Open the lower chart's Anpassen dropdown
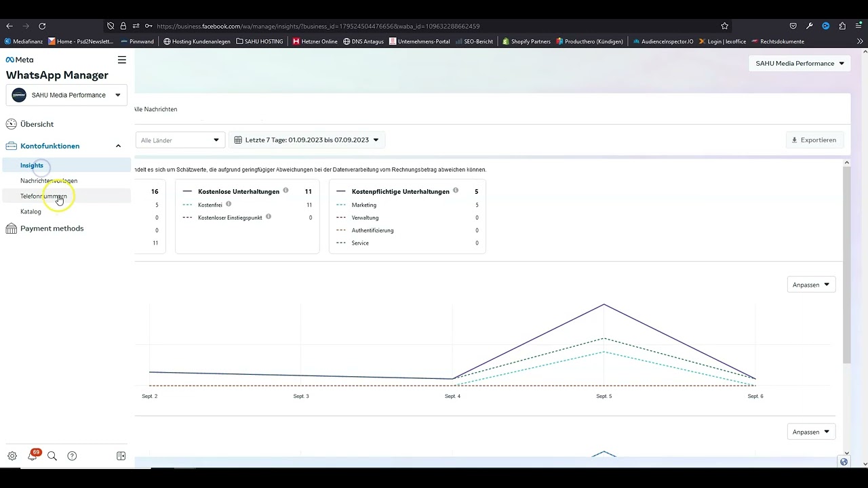Viewport: 868px width, 488px height. coord(811,432)
